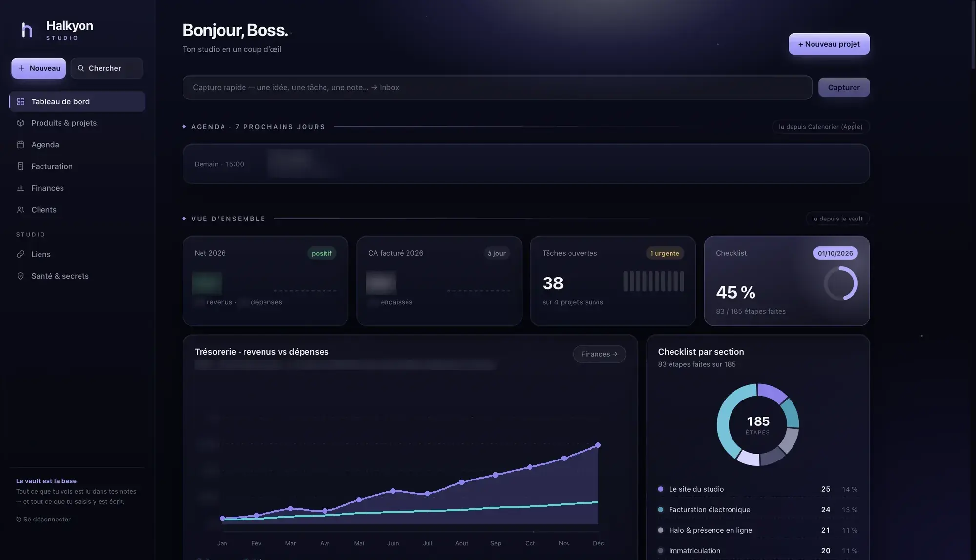Click the Santé & secrets shield icon

click(20, 276)
